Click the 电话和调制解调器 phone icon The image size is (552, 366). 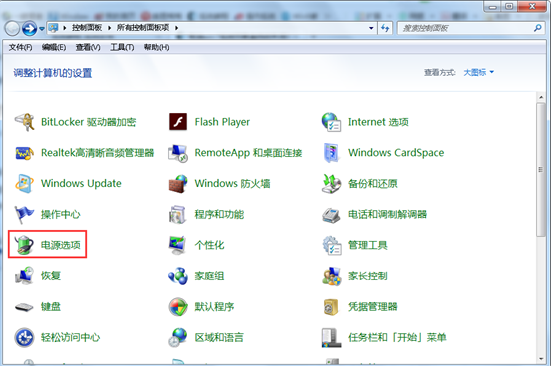[331, 215]
